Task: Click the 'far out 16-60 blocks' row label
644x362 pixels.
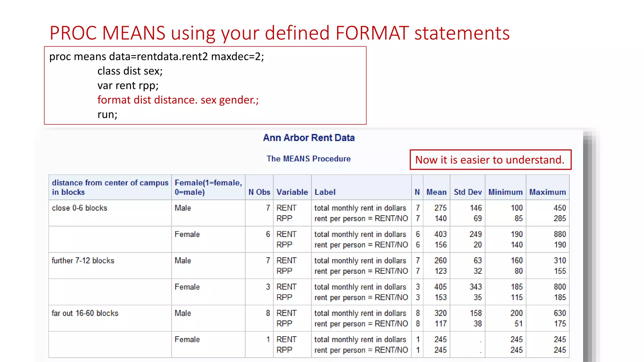Action: pyautogui.click(x=85, y=313)
